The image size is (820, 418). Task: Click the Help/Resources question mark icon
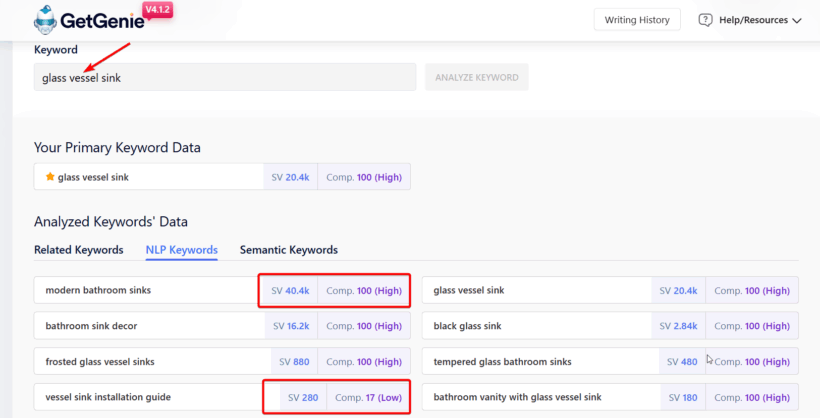coord(705,20)
